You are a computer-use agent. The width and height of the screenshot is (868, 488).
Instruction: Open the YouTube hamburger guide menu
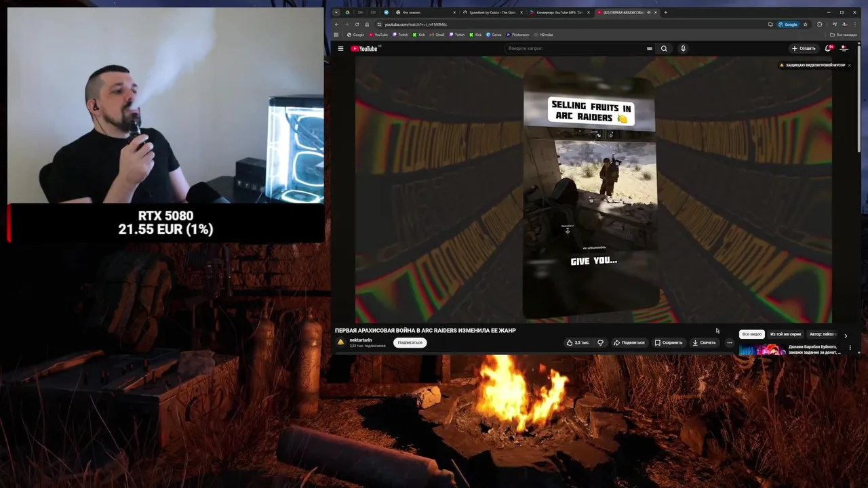tap(340, 49)
